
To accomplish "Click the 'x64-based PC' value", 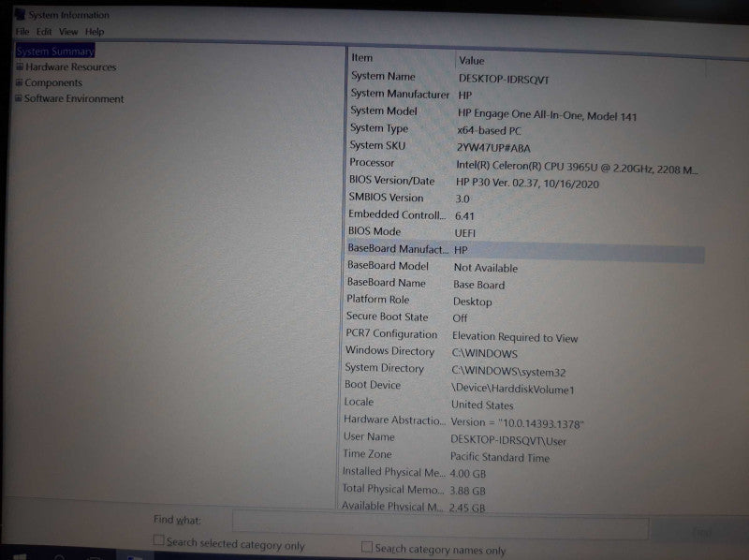I will click(x=489, y=130).
